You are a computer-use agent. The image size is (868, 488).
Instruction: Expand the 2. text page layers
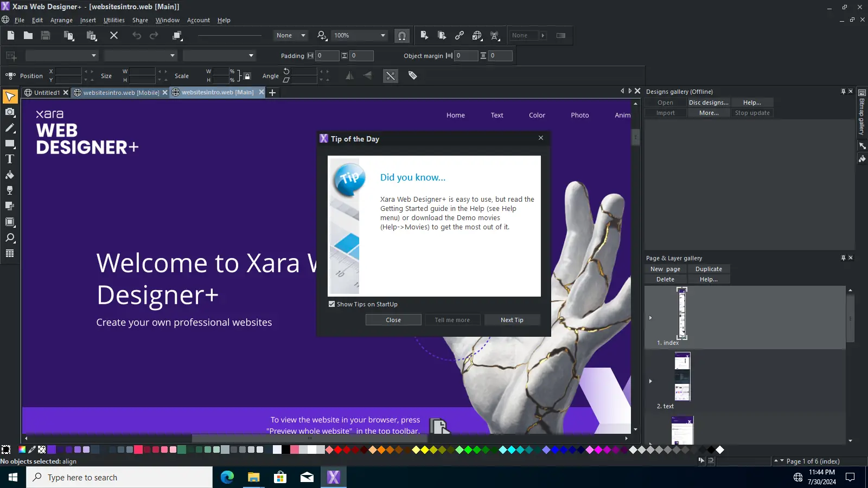[650, 381]
